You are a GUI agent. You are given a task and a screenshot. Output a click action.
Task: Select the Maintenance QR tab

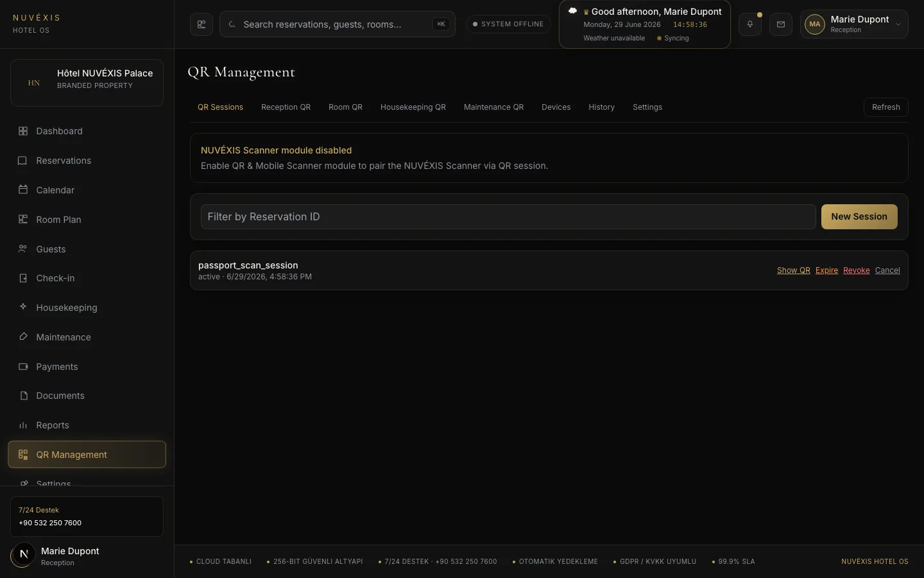[493, 107]
